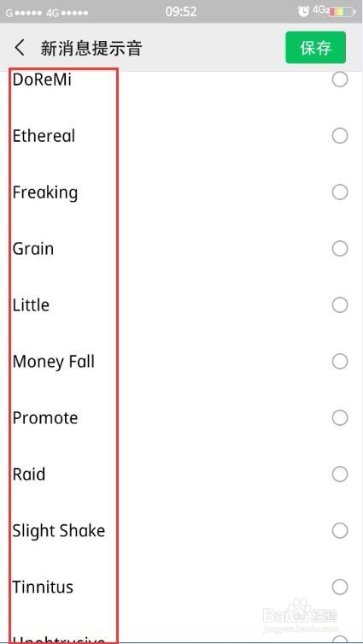Image resolution: width=363 pixels, height=644 pixels.
Task: Enable the Slight Shake radio button
Action: coord(340,530)
